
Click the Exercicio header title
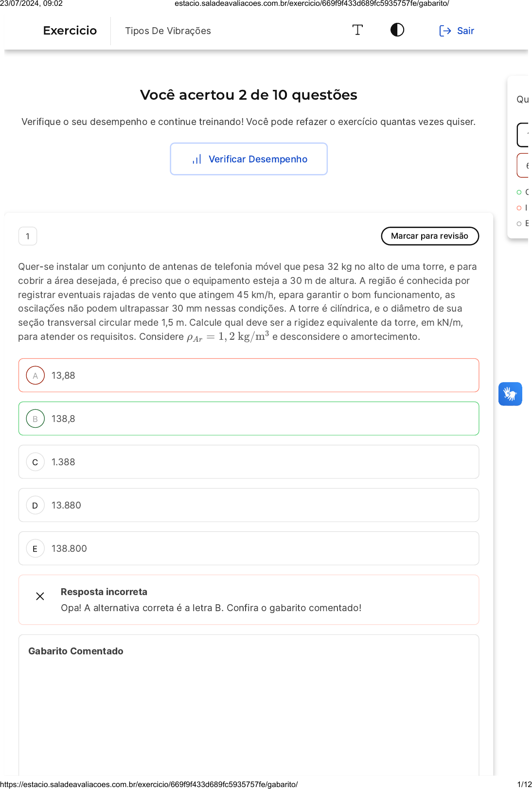coord(70,31)
